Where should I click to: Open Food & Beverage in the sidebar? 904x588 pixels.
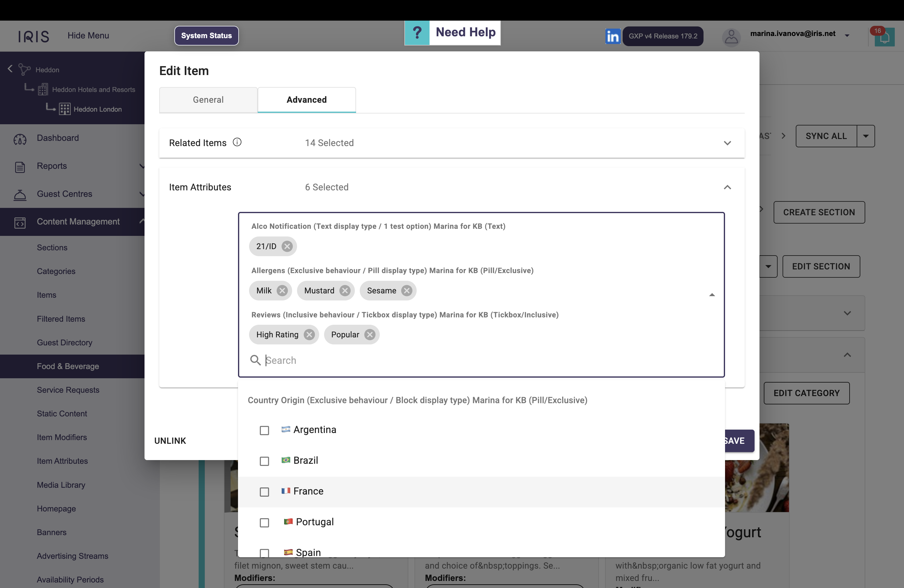click(68, 366)
